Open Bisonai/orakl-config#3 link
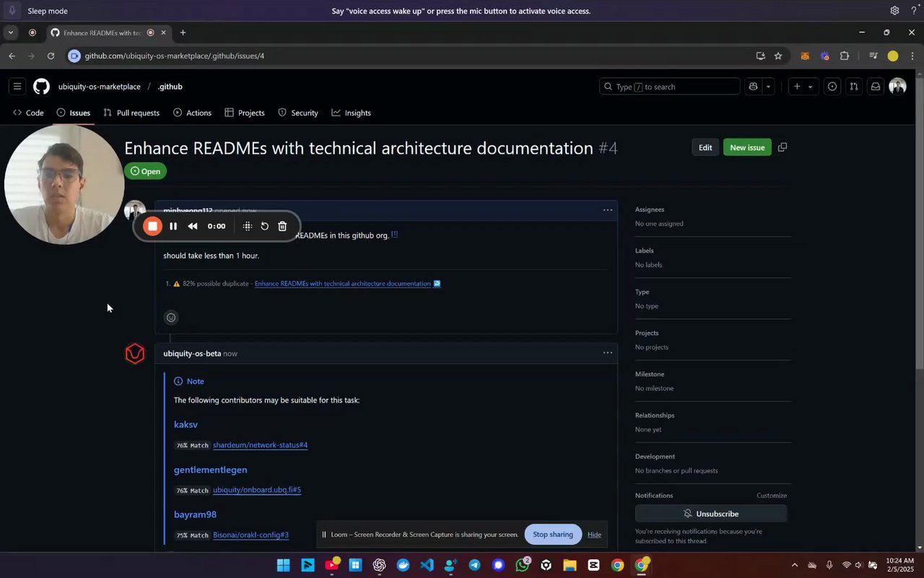Image resolution: width=924 pixels, height=578 pixels. point(251,535)
